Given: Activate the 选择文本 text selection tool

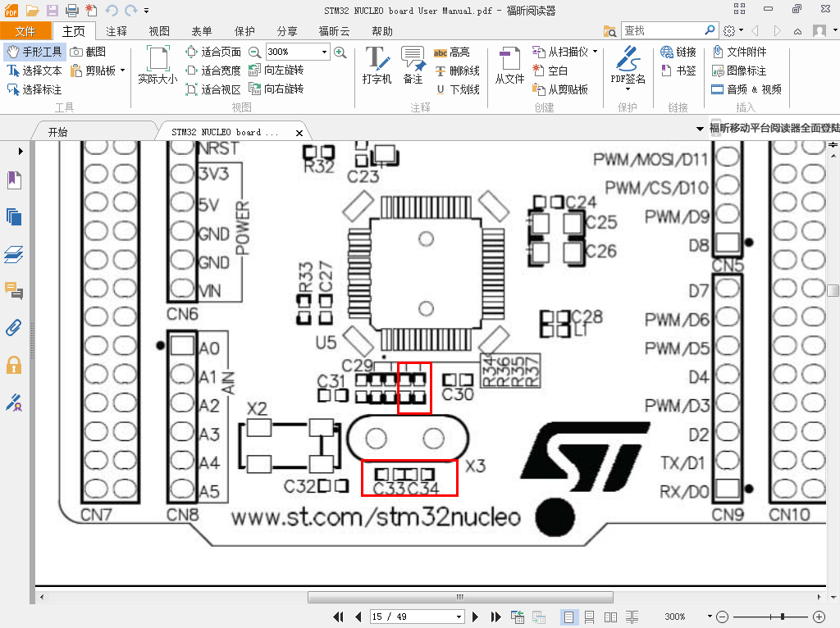Looking at the screenshot, I should 34,71.
